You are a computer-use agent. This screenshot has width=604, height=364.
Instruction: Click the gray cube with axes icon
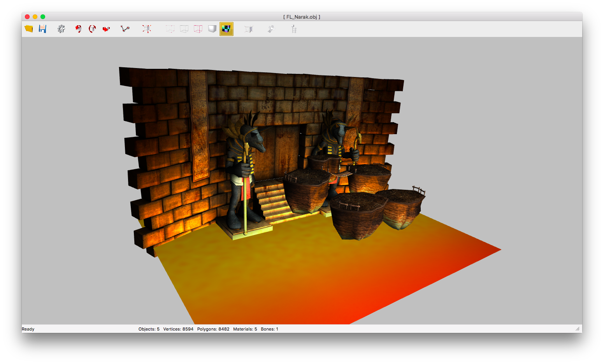(x=249, y=29)
